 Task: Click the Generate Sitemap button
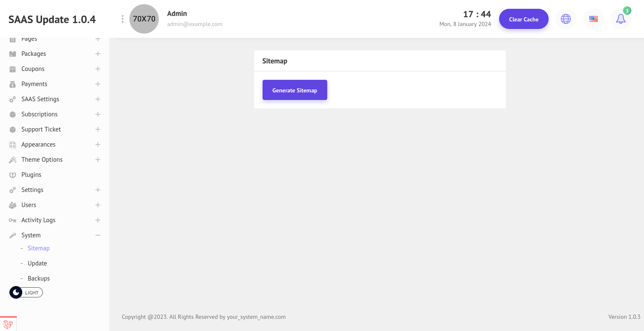(294, 90)
